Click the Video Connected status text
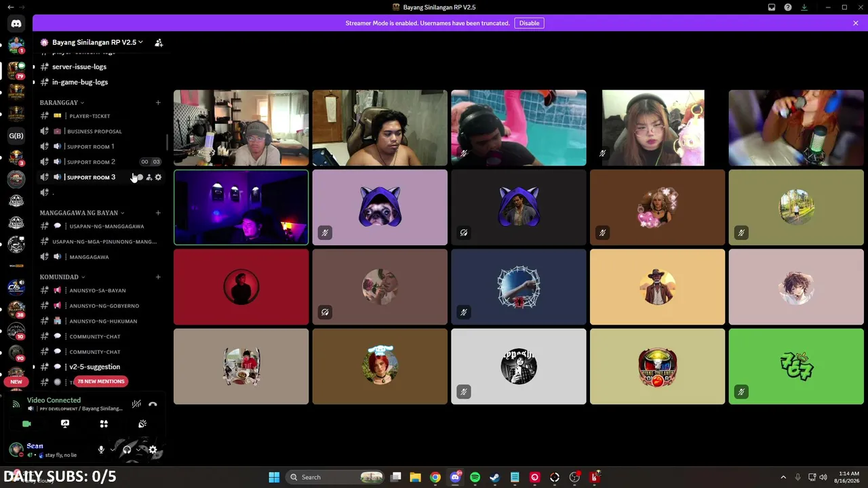 click(x=54, y=400)
